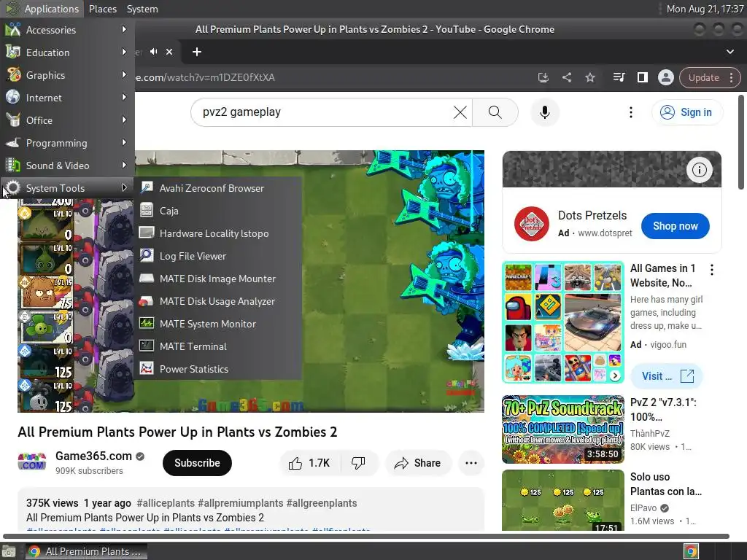Open the Places menu
This screenshot has width=747, height=560.
[x=103, y=9]
